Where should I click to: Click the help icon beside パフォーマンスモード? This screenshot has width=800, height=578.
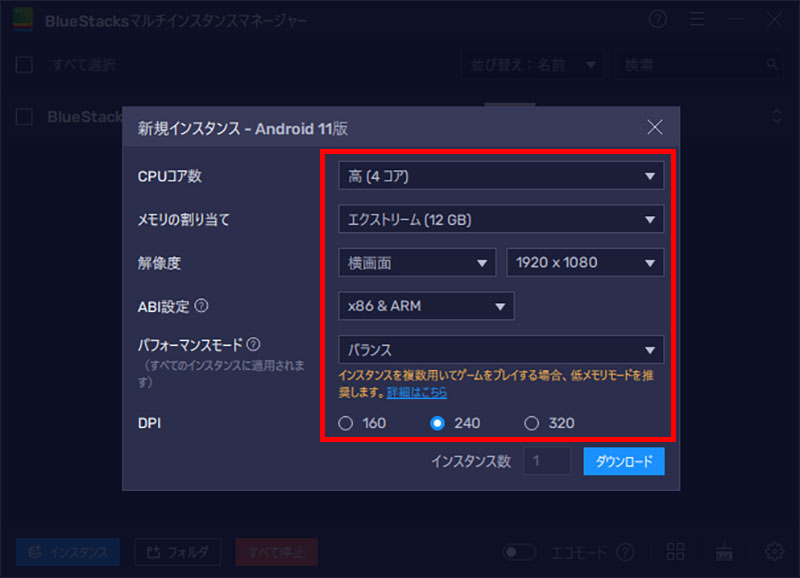(x=253, y=344)
